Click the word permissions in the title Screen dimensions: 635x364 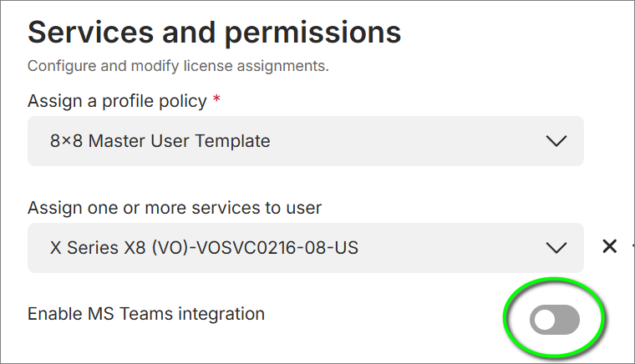click(312, 33)
